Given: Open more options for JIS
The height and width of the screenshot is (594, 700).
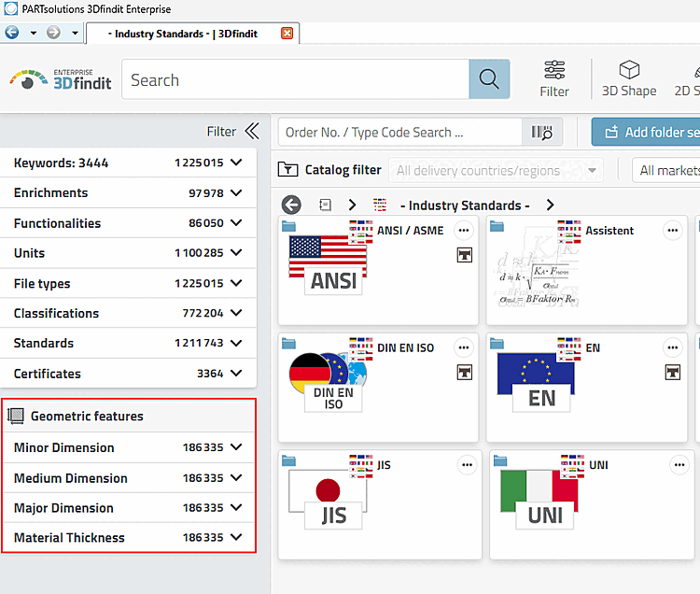Looking at the screenshot, I should [467, 465].
